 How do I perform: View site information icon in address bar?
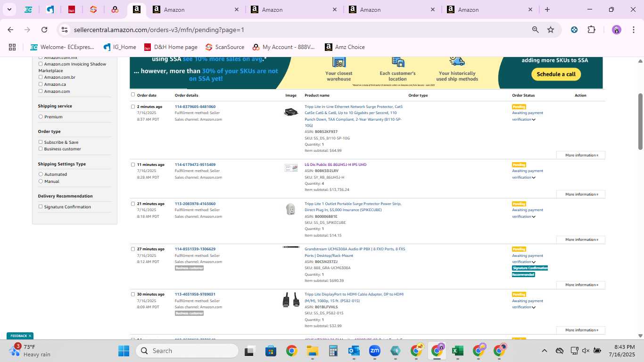tap(65, 30)
